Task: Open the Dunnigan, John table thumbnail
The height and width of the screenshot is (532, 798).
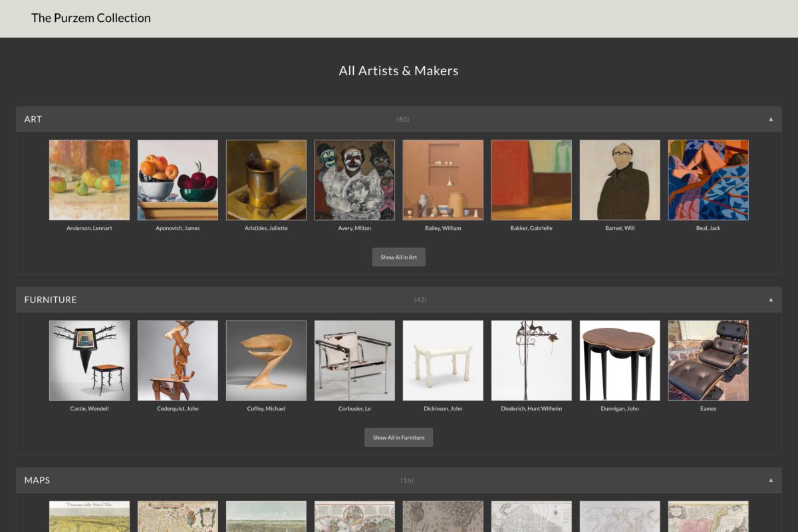Action: click(x=620, y=360)
